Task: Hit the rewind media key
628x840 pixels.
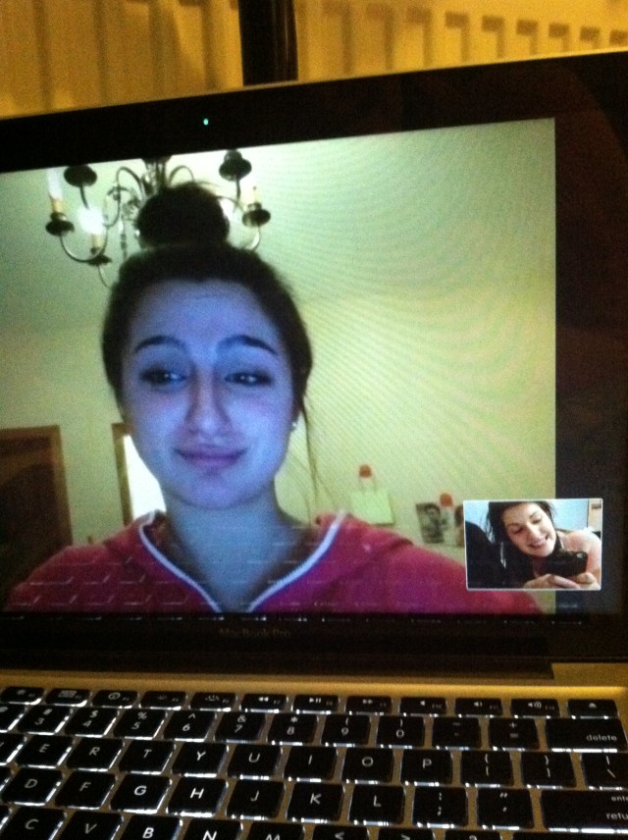Action: (x=265, y=703)
